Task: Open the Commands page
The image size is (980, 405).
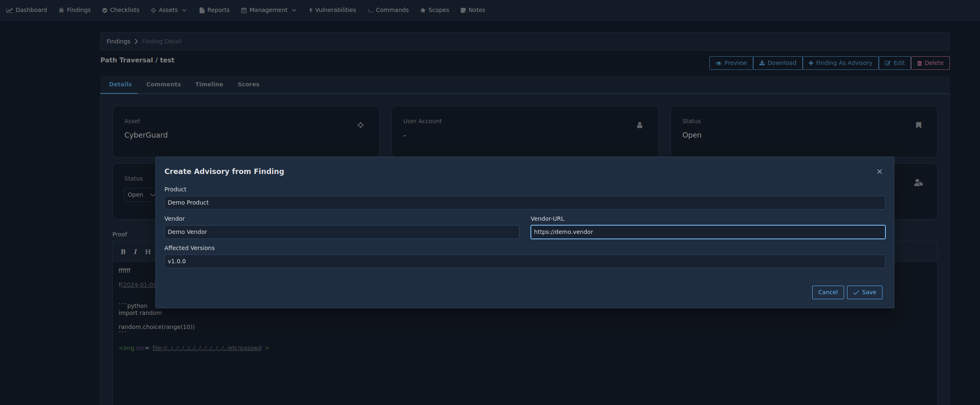Action: pyautogui.click(x=388, y=10)
